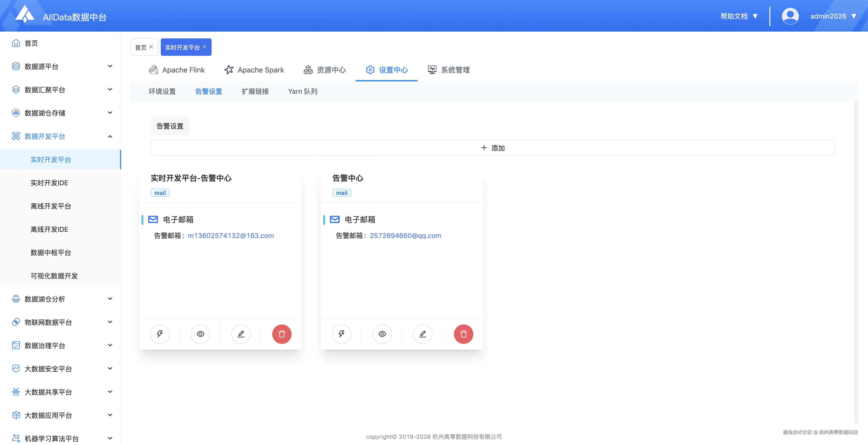Click the admin2026 user avatar
The image size is (868, 445).
(790, 16)
